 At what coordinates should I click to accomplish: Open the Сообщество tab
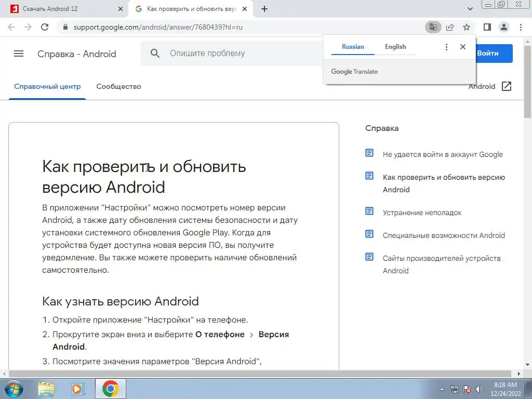point(119,87)
